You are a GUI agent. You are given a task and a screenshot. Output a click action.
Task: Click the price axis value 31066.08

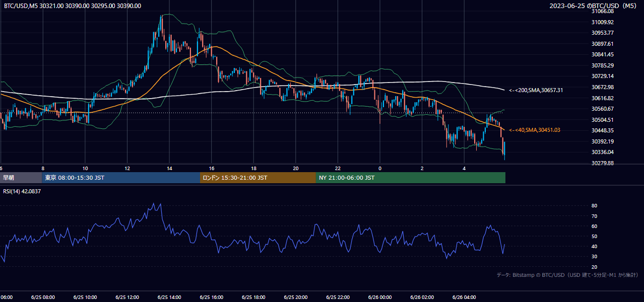(602, 11)
